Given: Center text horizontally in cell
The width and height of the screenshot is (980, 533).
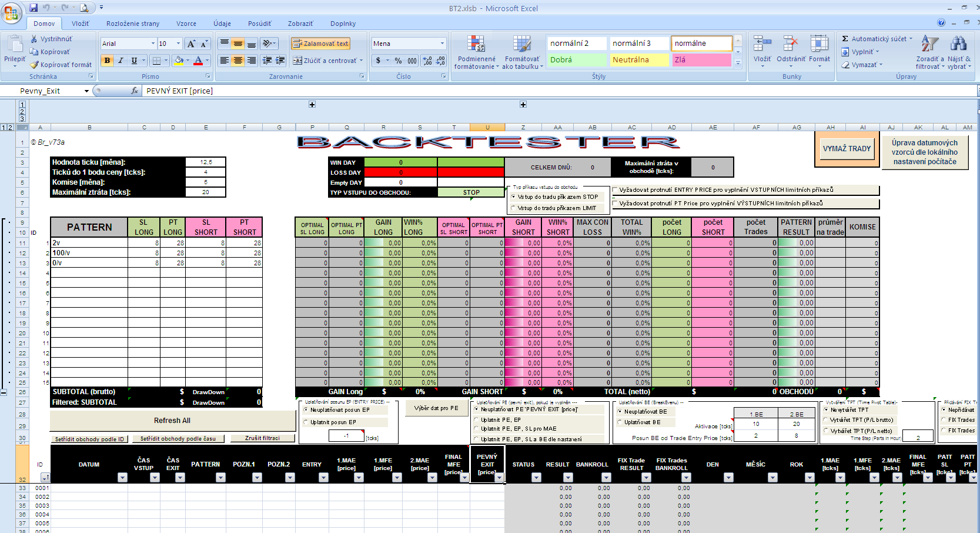Looking at the screenshot, I should pos(238,60).
